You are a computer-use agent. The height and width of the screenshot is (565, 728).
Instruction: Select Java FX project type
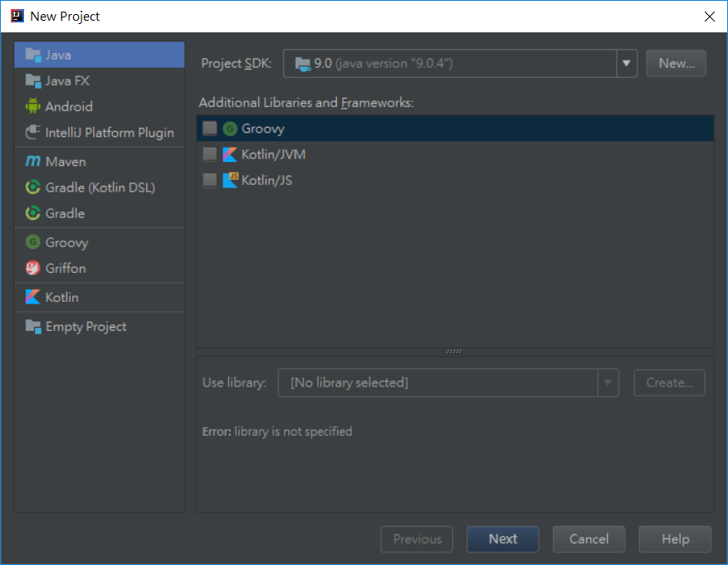tap(100, 80)
